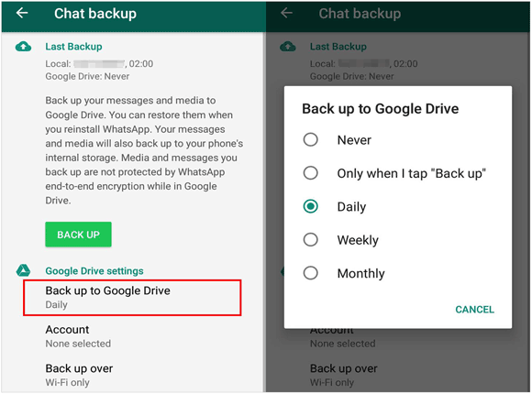Choose the Monthly radio button

pyautogui.click(x=310, y=273)
